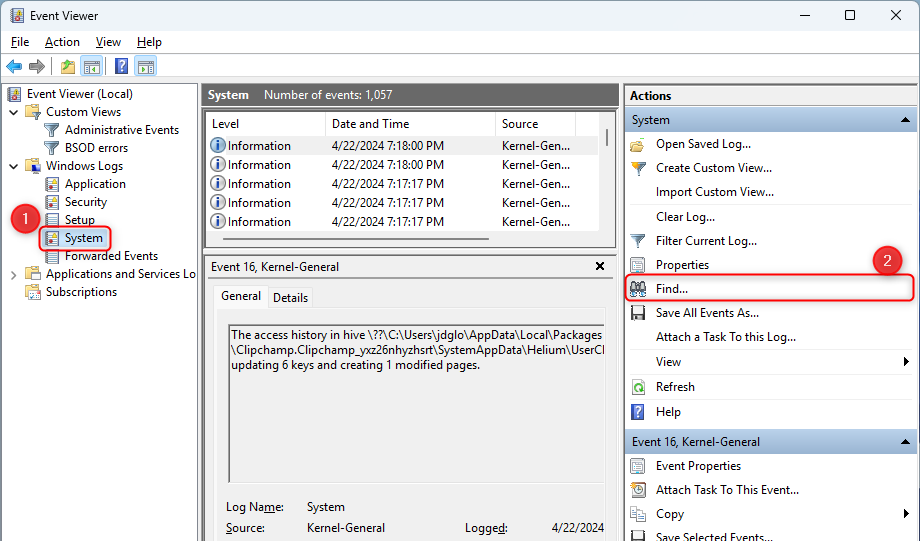This screenshot has height=541, width=920.
Task: Click Save All Events As... action
Action: click(x=707, y=313)
